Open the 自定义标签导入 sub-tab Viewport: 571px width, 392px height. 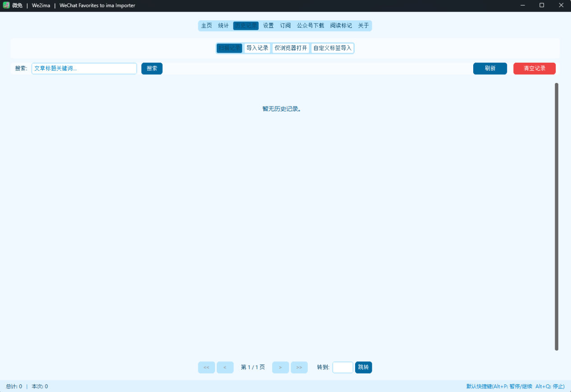[x=332, y=48]
